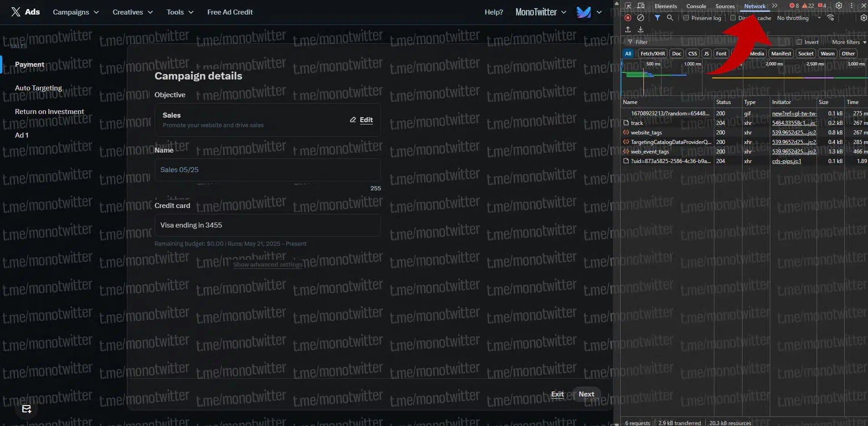Expand the profile avatar chevron
This screenshot has height=426, width=868.
(x=599, y=12)
